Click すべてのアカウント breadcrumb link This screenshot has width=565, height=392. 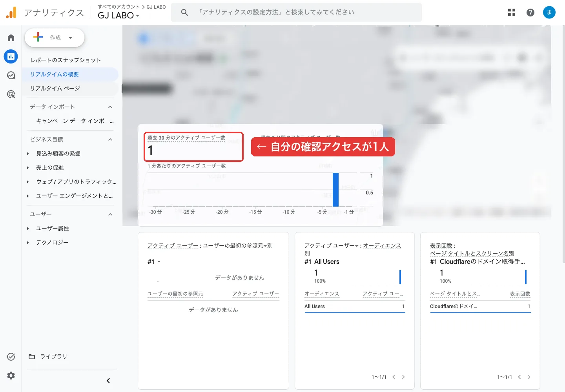119,7
